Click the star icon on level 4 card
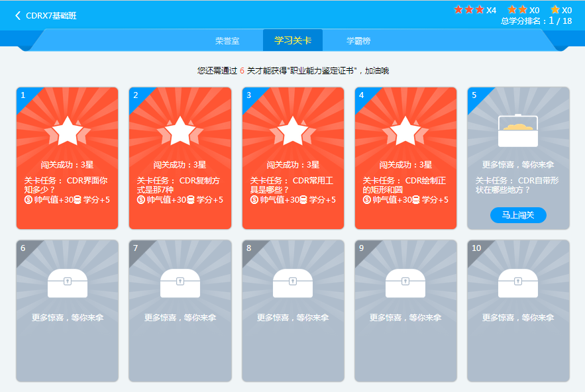The height and width of the screenshot is (392, 585). [405, 131]
